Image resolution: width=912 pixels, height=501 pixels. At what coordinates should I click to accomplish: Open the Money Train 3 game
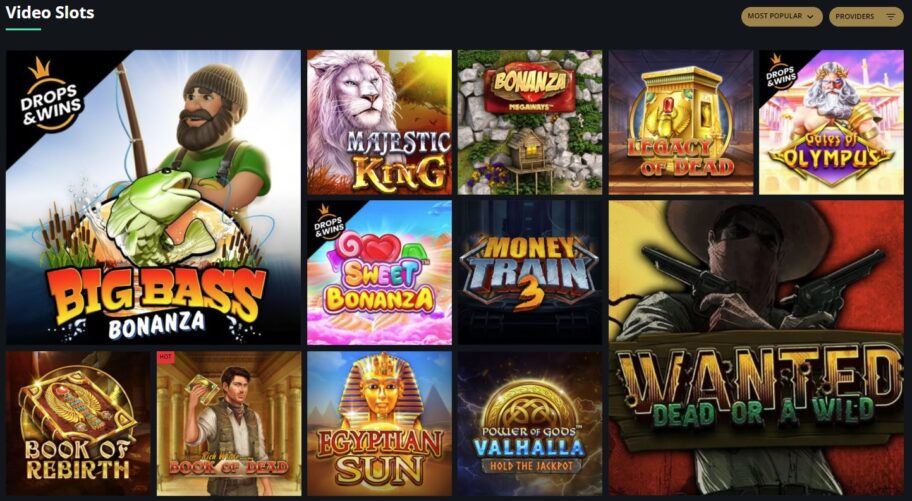point(530,273)
